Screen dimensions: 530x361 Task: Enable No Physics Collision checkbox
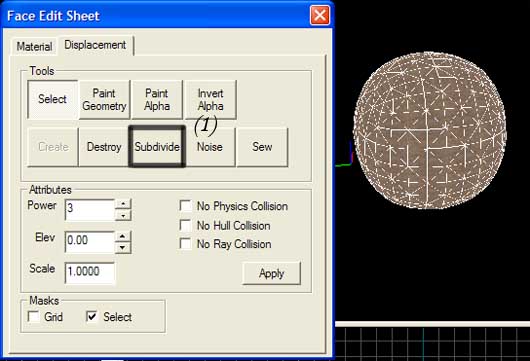[186, 206]
